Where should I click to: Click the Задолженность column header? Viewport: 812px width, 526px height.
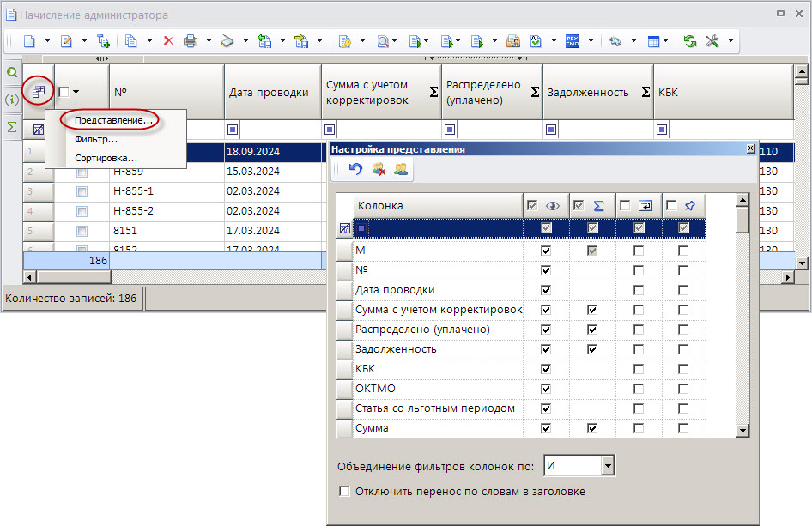[x=598, y=92]
